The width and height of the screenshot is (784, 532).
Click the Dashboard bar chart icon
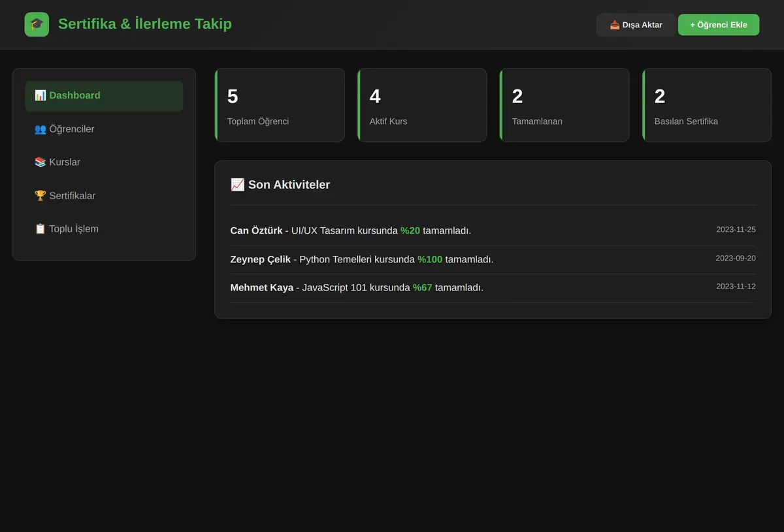coord(41,95)
